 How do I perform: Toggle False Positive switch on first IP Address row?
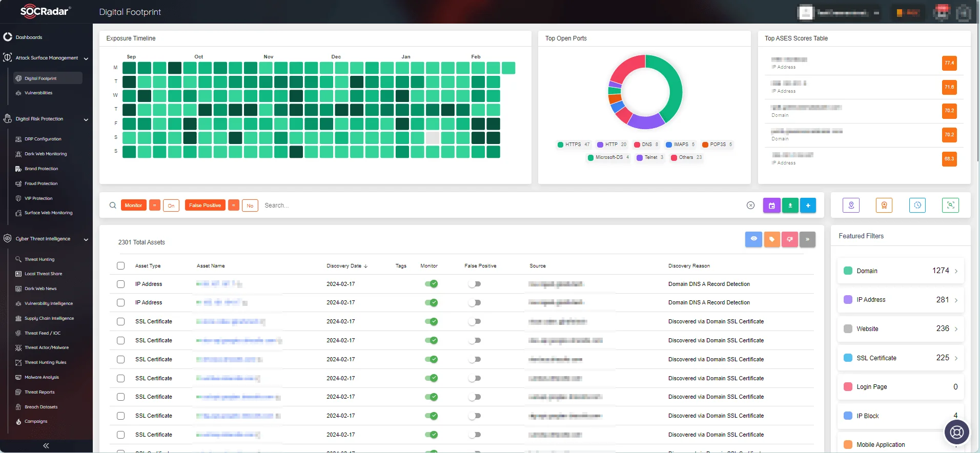pos(475,284)
